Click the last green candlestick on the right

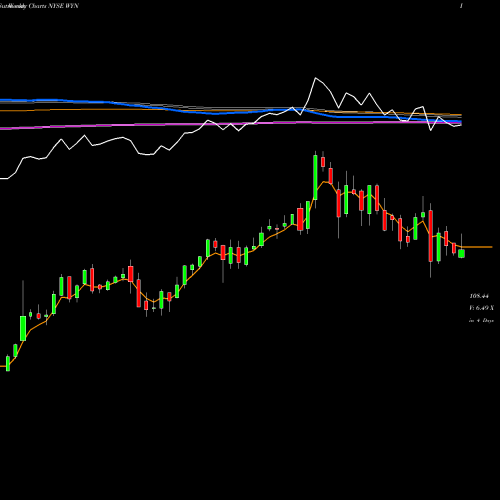click(461, 253)
